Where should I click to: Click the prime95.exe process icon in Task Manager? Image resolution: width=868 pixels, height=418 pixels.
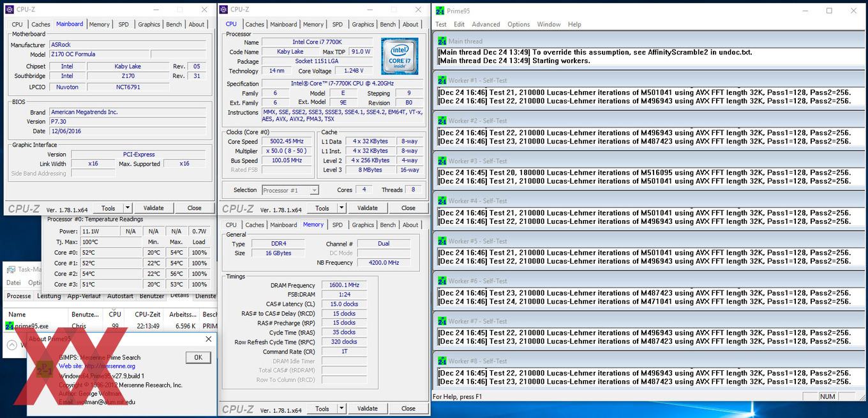[x=10, y=325]
